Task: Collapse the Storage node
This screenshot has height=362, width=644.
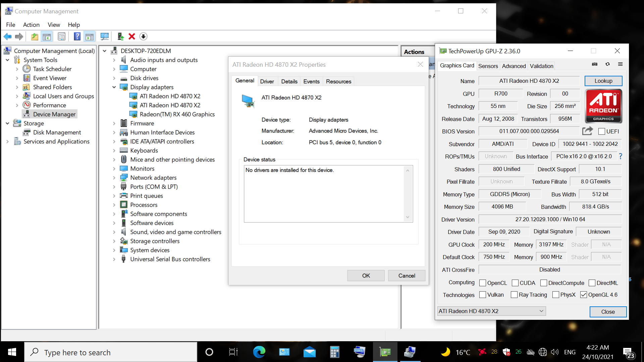Action: coord(7,123)
